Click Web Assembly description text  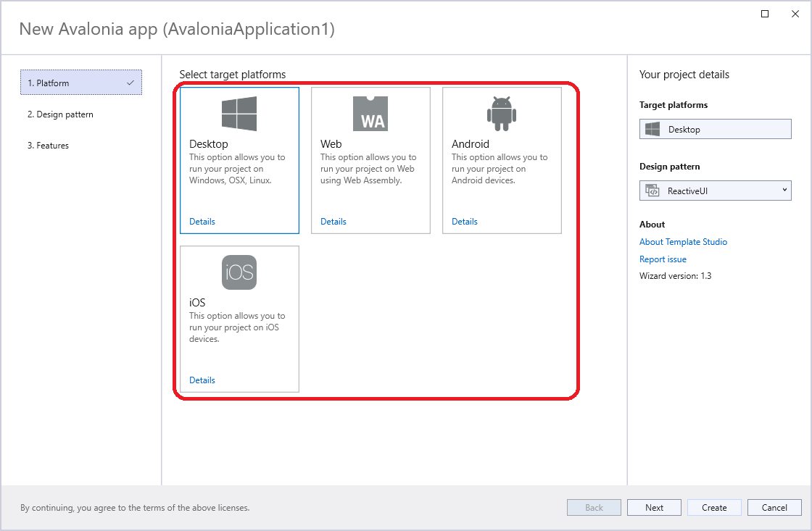(368, 169)
